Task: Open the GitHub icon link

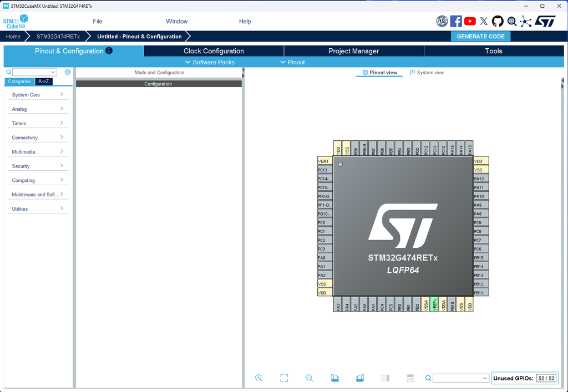Action: (x=498, y=21)
